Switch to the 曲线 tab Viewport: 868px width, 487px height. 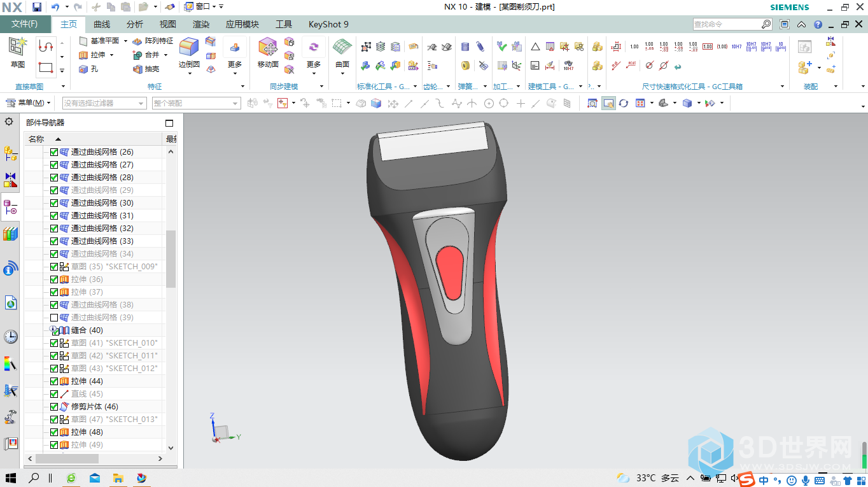point(102,24)
